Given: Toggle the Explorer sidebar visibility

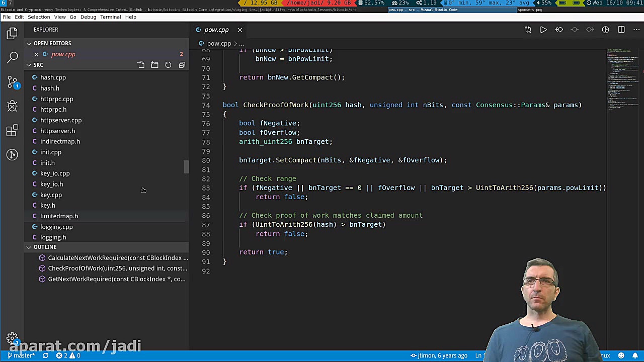Looking at the screenshot, I should [x=13, y=33].
